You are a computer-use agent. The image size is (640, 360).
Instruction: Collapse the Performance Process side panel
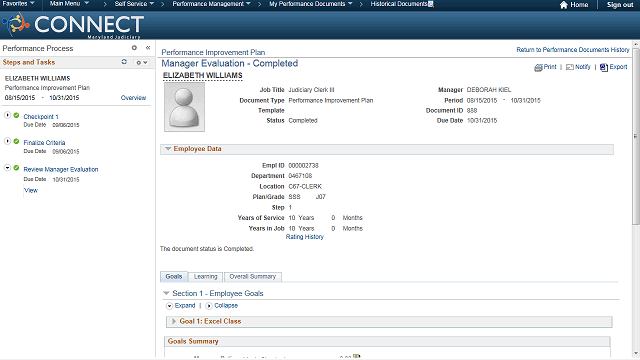[x=148, y=48]
